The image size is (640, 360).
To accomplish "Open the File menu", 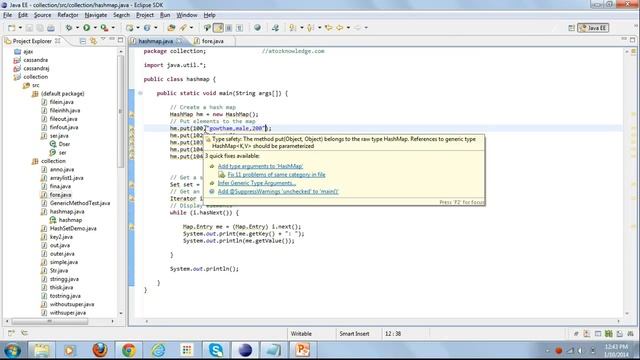I will [7, 15].
